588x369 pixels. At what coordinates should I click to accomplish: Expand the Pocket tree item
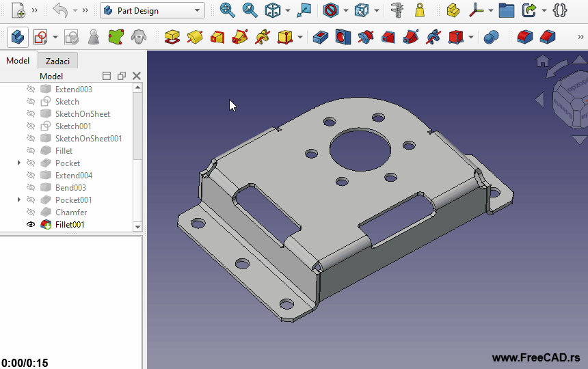pos(18,163)
